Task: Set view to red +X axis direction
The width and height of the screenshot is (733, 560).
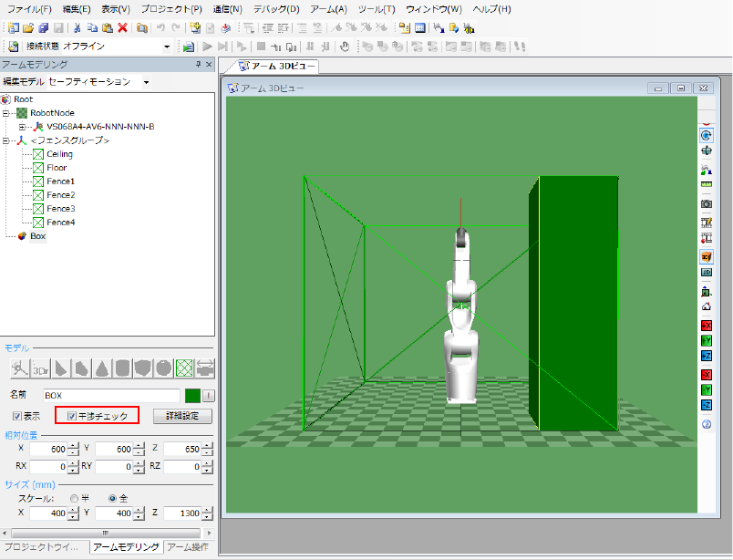Action: [706, 326]
